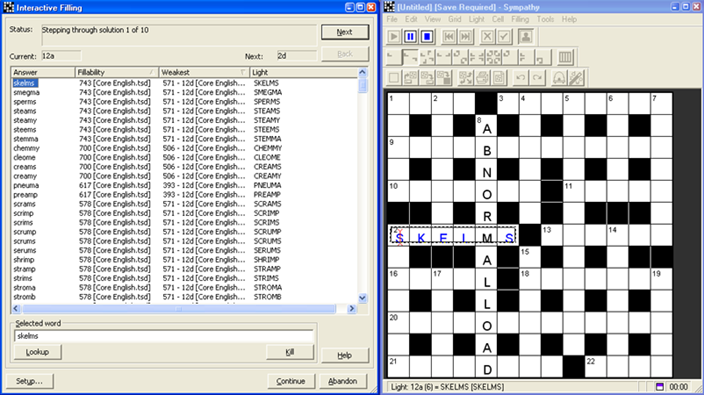The image size is (704, 395).
Task: Click the blue Stop icon in Sympathy toolbar
Action: (x=427, y=36)
